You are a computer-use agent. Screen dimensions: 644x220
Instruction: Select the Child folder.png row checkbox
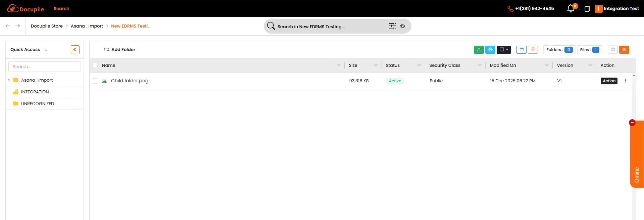[95, 81]
